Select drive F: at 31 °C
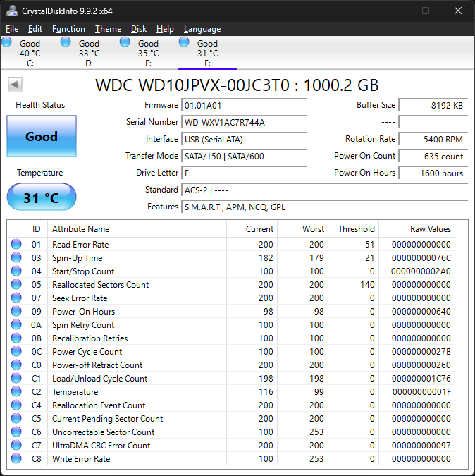The image size is (475, 476). 207,53
